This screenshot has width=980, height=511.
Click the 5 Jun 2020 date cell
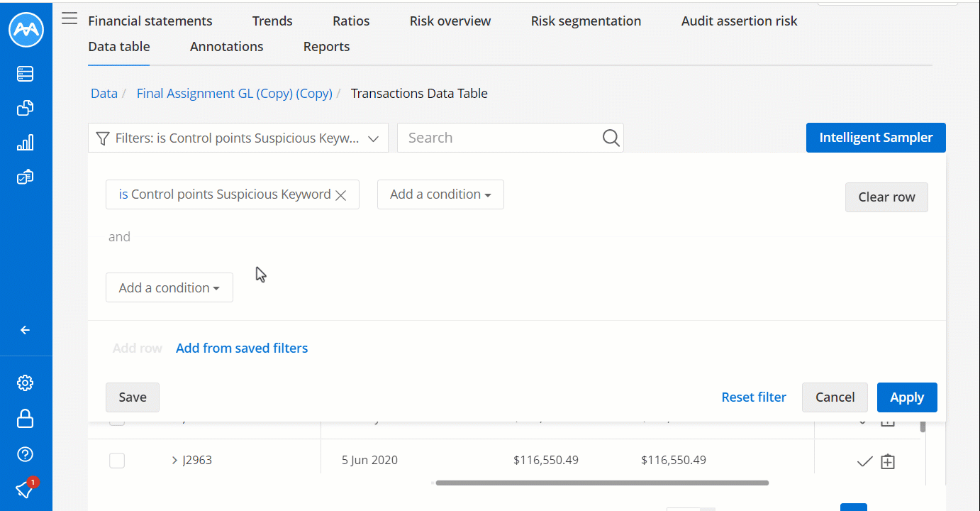pos(369,461)
